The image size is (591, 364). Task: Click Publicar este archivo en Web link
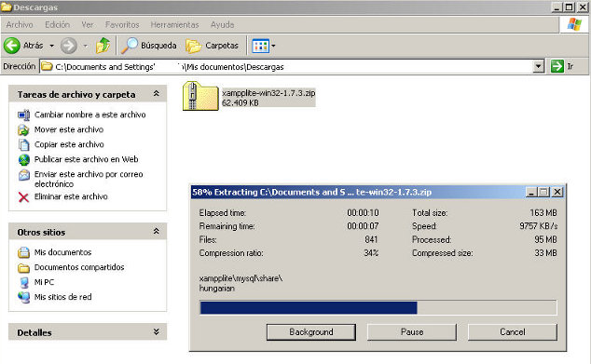87,159
